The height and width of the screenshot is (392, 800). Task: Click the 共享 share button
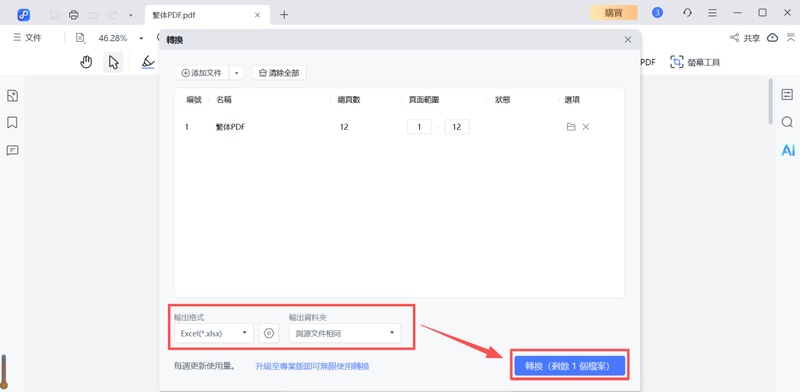[x=744, y=38]
